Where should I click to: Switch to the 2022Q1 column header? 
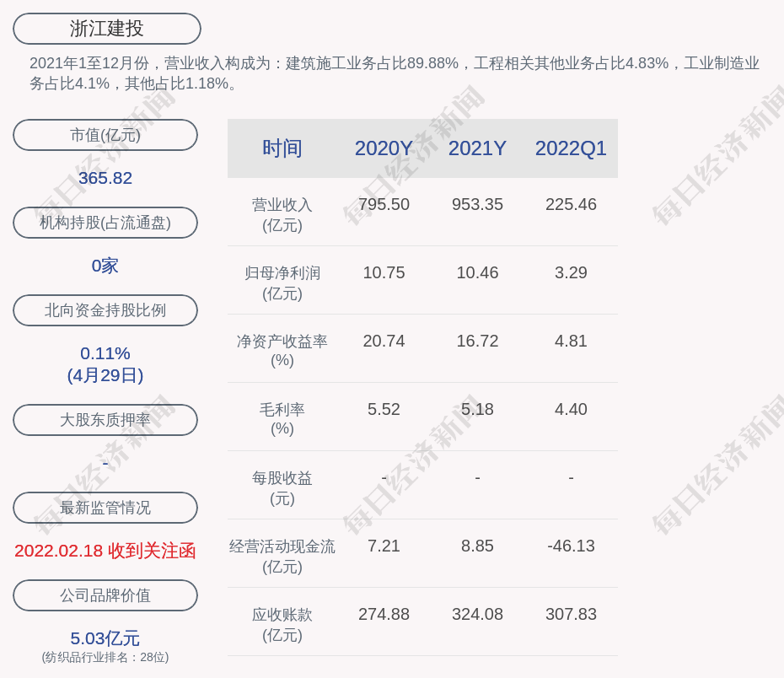point(571,148)
